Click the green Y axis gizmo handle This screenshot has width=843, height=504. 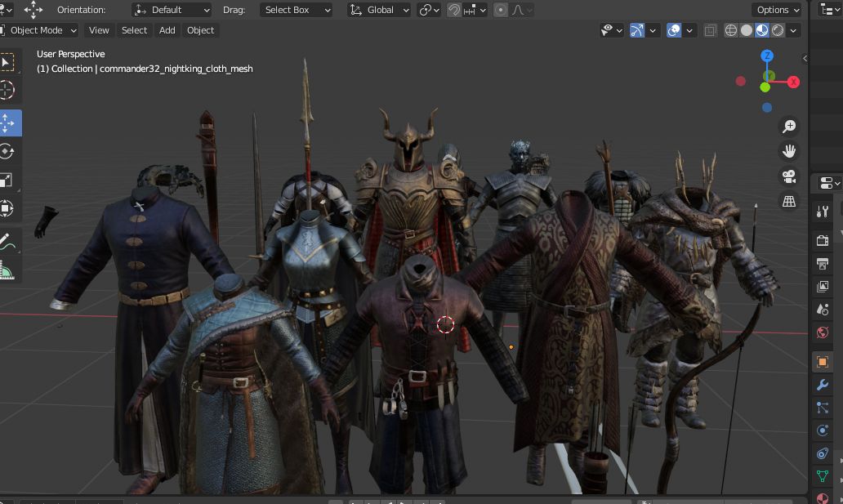pyautogui.click(x=765, y=87)
